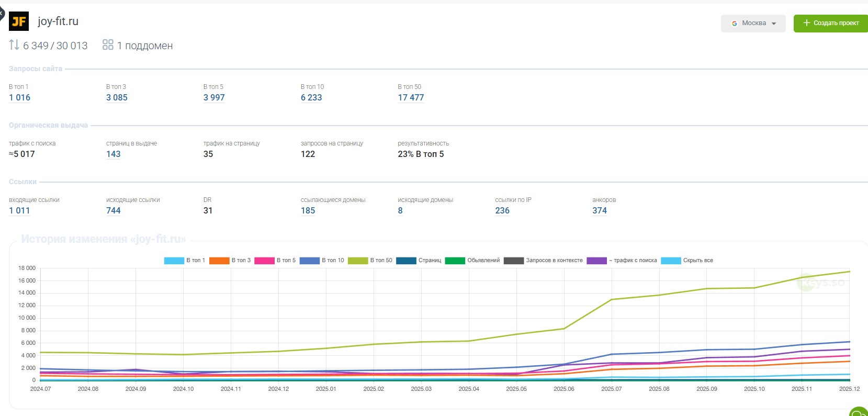Click the JF site logo icon

[x=19, y=21]
